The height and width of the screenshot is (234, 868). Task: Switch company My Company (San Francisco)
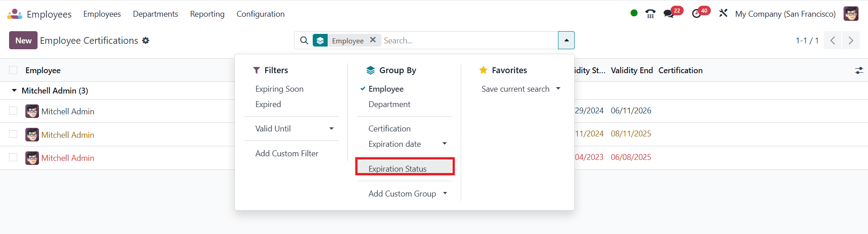coord(785,14)
